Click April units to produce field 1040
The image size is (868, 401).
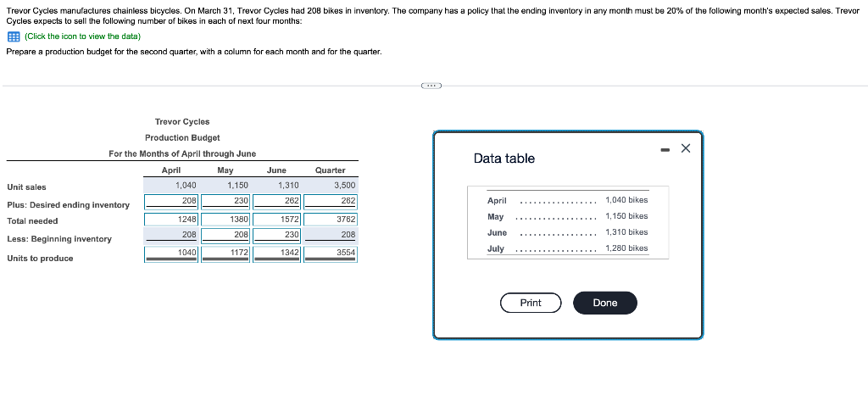tap(171, 253)
